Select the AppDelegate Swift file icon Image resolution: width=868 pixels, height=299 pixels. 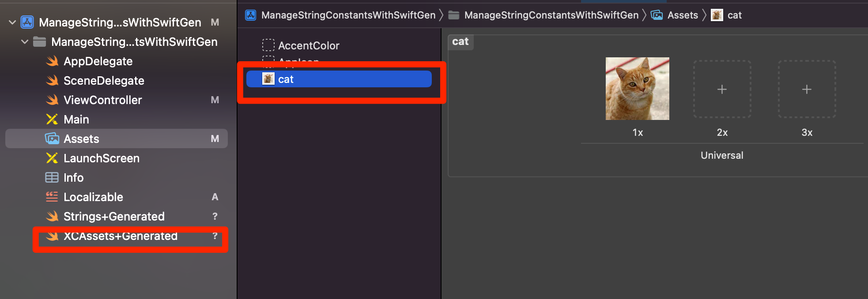click(52, 61)
